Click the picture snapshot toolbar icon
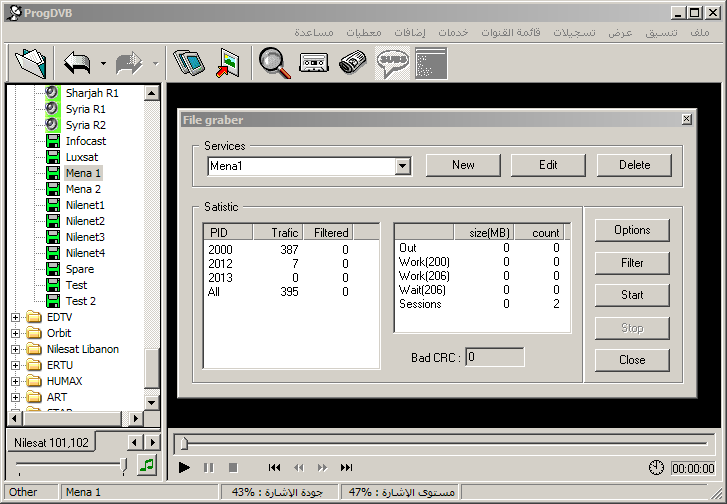Screen dimensions: 727x504 (x=228, y=63)
